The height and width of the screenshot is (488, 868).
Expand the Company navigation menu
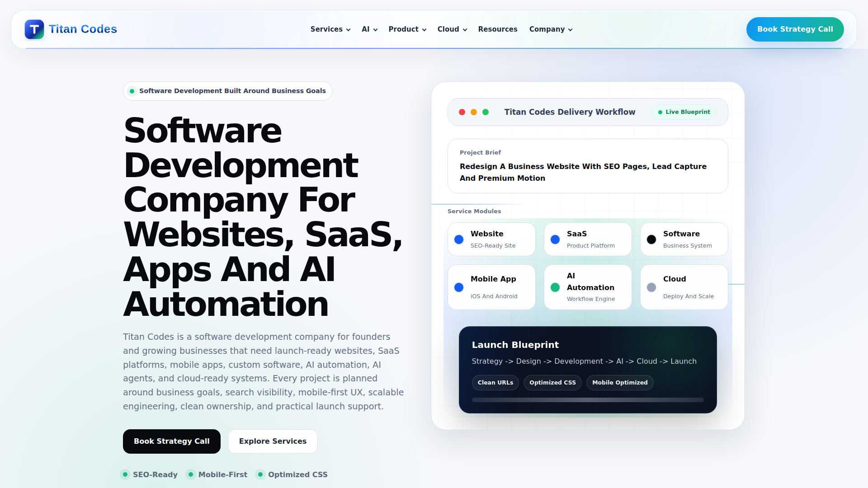(551, 29)
